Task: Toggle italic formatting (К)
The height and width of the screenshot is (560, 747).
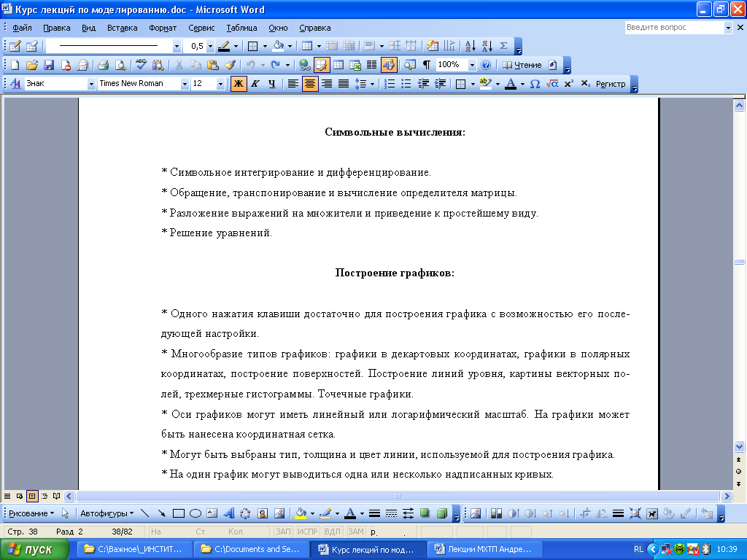Action: (255, 84)
